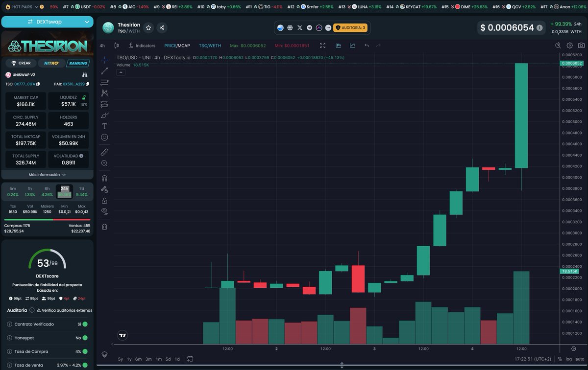Click the info icon by price $0.0006054
588x370 pixels.
pyautogui.click(x=539, y=28)
